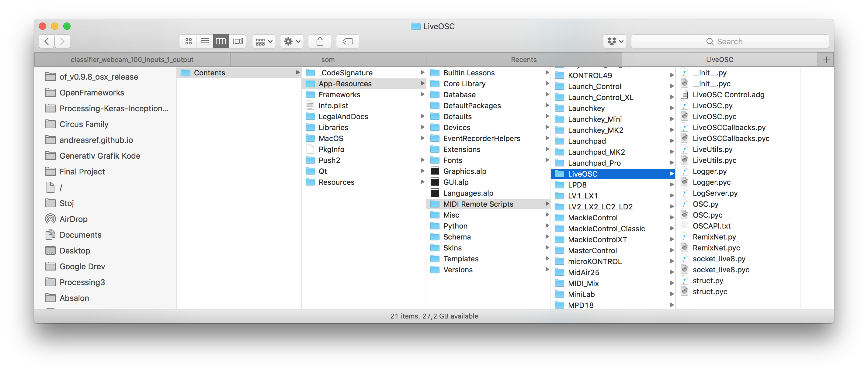Open the Dropbox toolbar dropdown
Screen dimensions: 868x372
pyautogui.click(x=615, y=41)
